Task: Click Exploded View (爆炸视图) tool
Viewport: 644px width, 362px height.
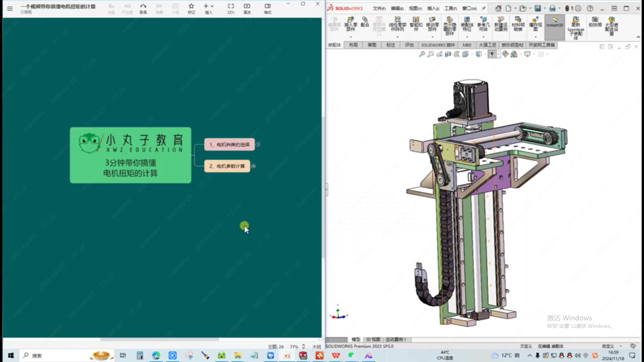Action: (x=535, y=24)
